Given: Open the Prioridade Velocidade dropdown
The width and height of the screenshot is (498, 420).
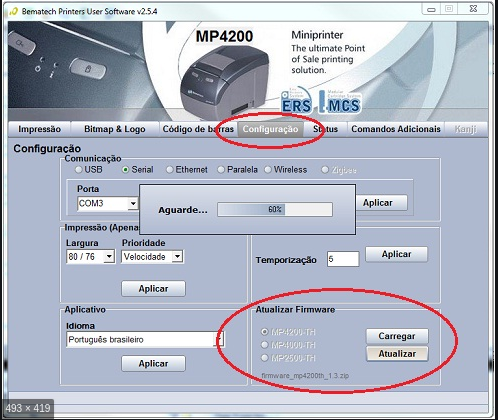Looking at the screenshot, I should [x=177, y=256].
